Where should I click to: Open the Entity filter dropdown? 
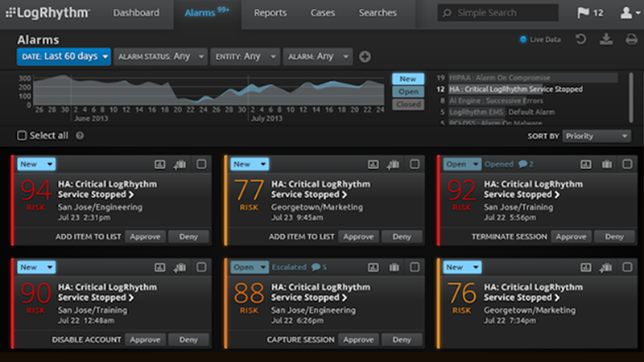pos(246,56)
